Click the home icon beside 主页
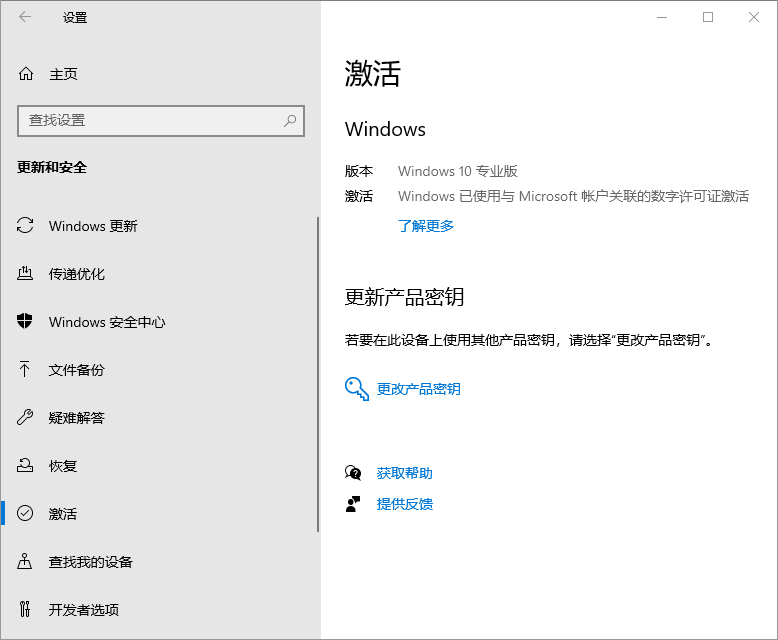This screenshot has width=778, height=640. (x=26, y=74)
